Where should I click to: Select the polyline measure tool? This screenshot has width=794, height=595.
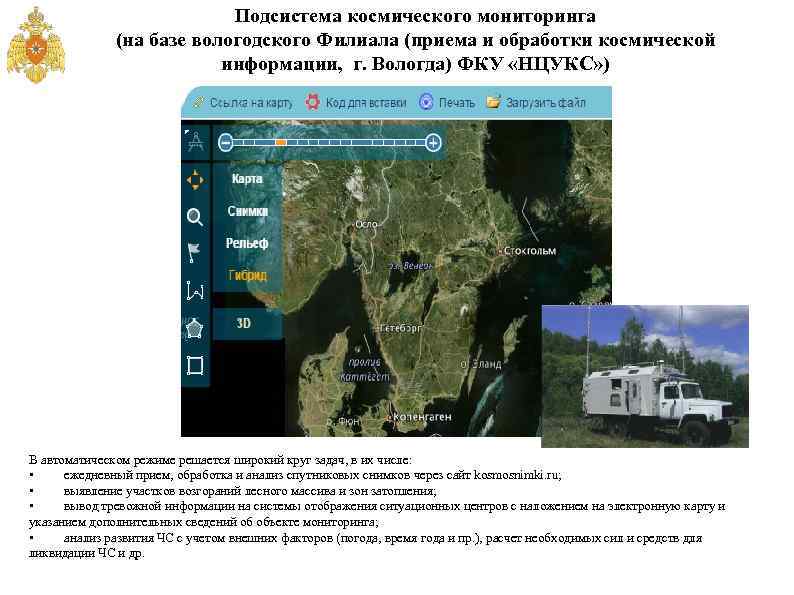pyautogui.click(x=195, y=291)
